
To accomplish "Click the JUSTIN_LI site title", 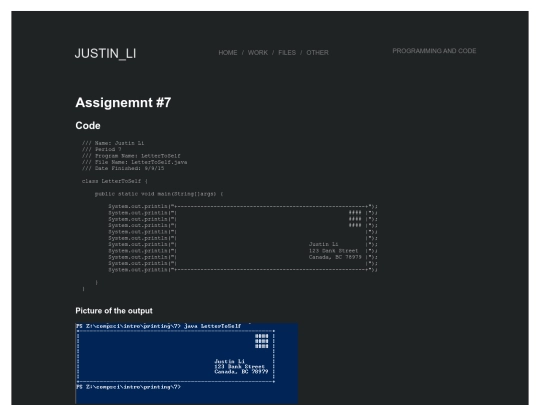I will 105,53.
